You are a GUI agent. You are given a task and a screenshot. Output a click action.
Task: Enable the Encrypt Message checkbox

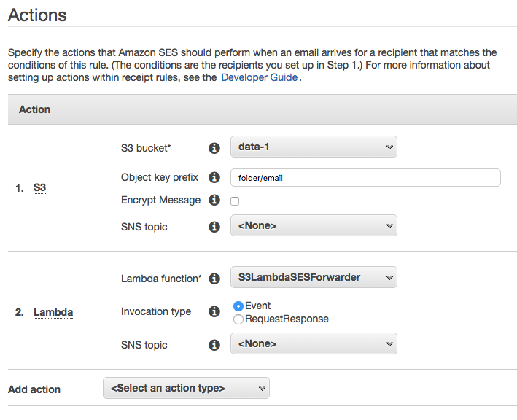point(235,201)
